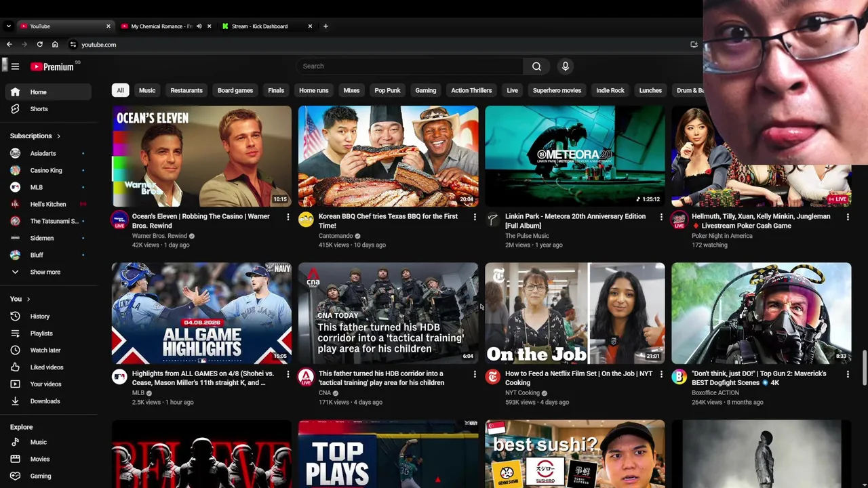Open Poker Night in America channel avatar

679,220
